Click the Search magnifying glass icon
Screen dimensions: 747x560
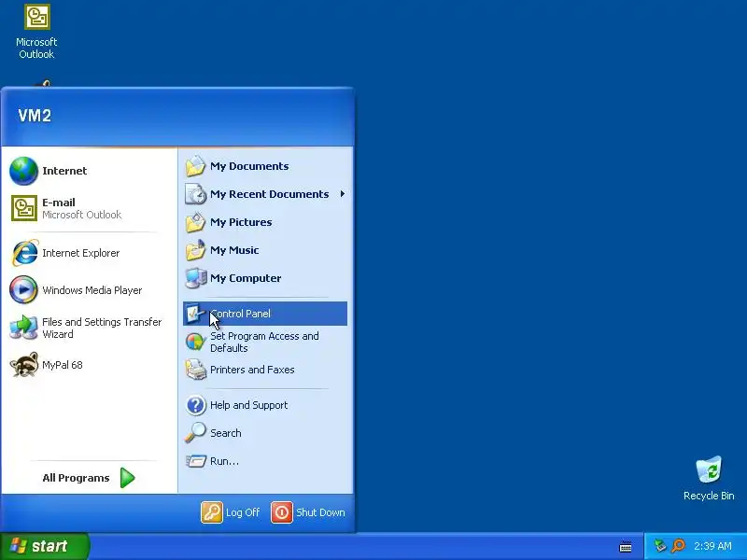point(195,433)
